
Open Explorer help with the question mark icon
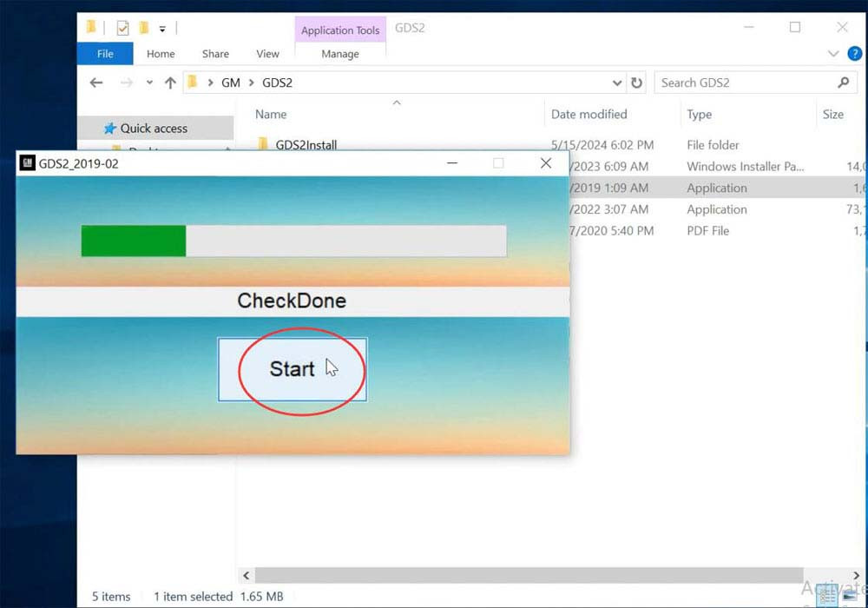click(854, 54)
